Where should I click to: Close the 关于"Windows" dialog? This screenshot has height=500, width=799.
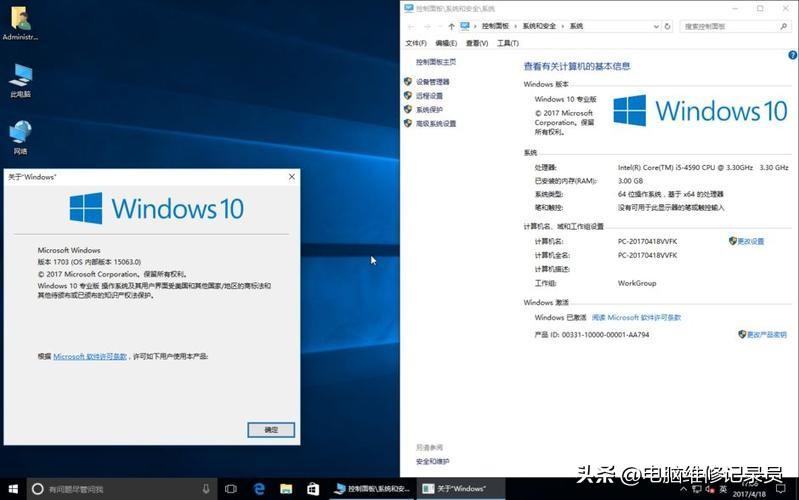point(291,177)
